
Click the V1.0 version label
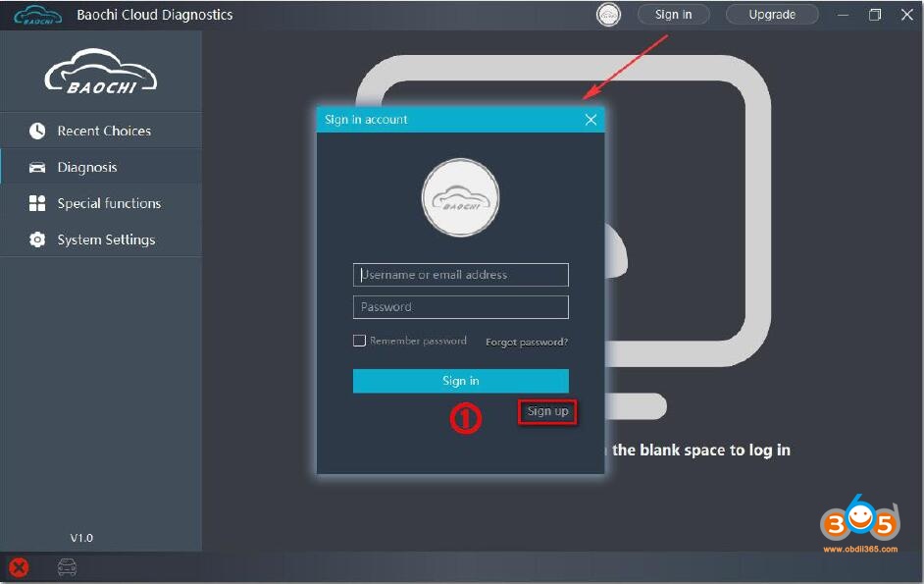pos(81,538)
